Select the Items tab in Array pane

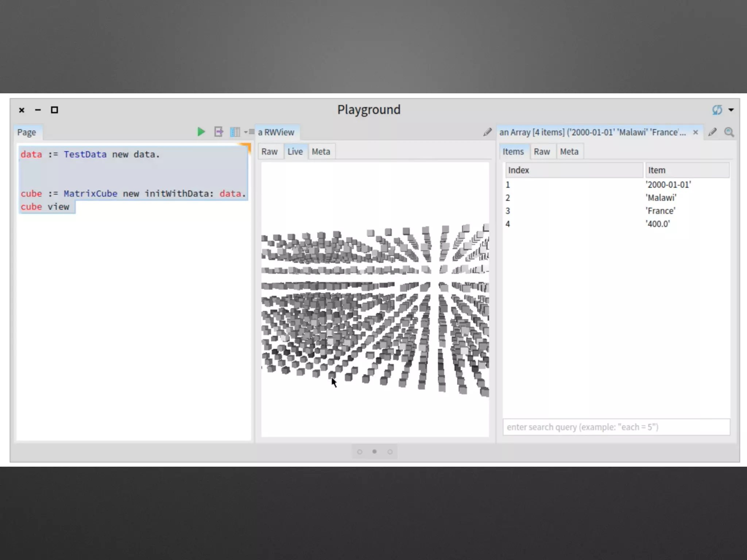(513, 152)
